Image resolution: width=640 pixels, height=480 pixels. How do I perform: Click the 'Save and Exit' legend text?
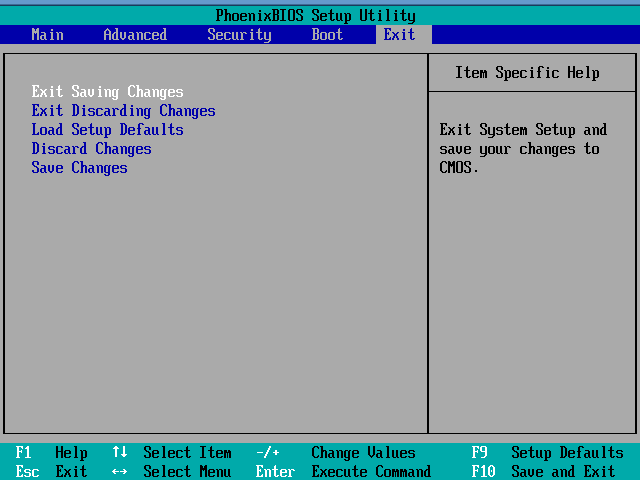pos(563,471)
